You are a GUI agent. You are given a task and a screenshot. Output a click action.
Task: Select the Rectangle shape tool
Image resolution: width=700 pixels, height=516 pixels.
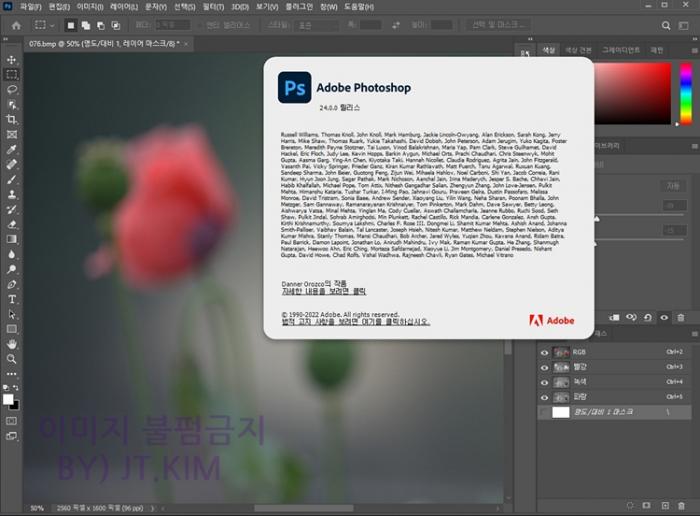12,329
